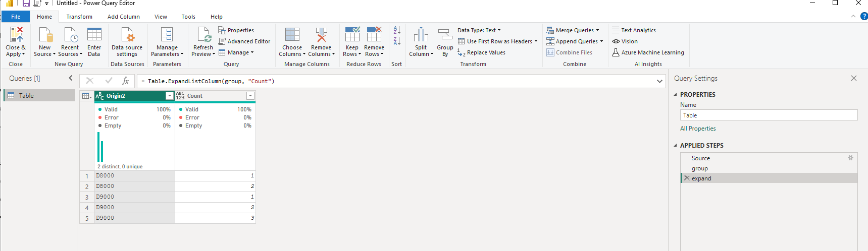Screen dimensions: 868x251
Task: Close the Query Settings pane
Action: [854, 78]
